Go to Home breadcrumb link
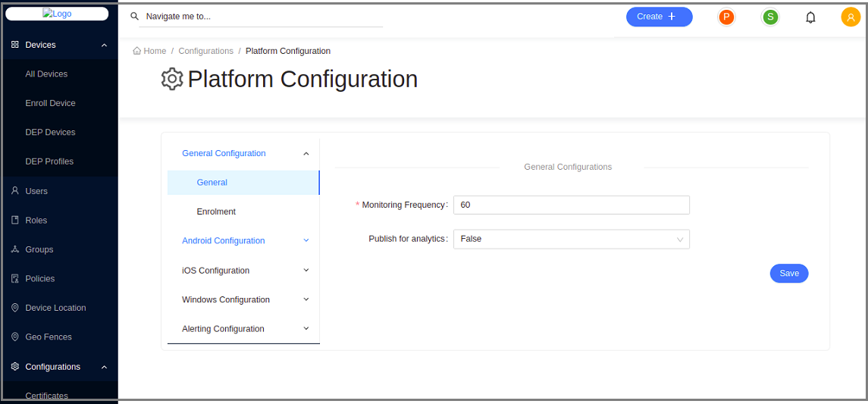 [x=150, y=51]
